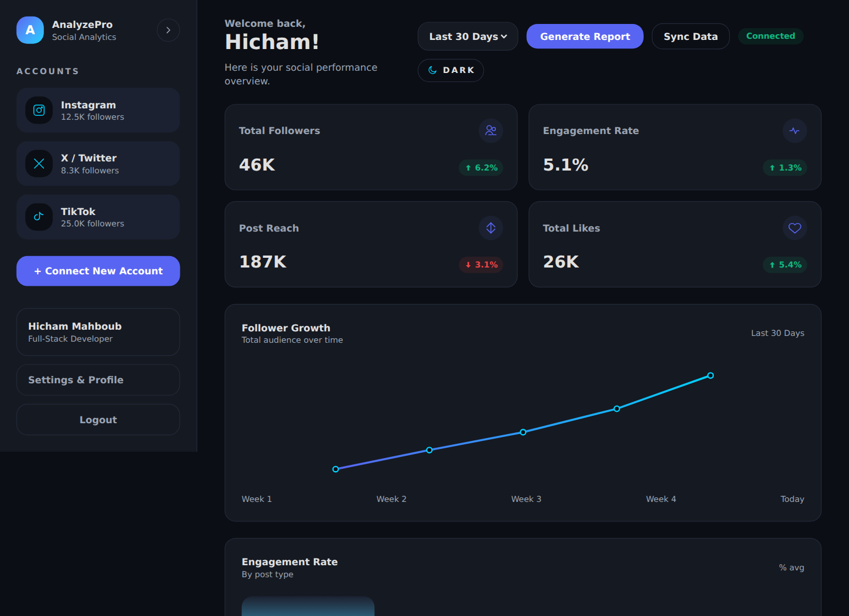Click the Total Likes heart icon

coord(794,228)
